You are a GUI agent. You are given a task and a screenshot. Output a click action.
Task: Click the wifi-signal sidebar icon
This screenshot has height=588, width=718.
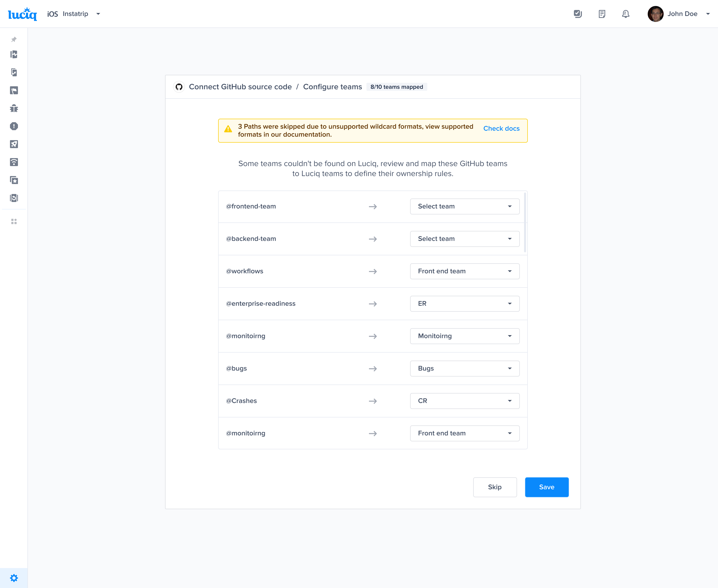(x=14, y=162)
